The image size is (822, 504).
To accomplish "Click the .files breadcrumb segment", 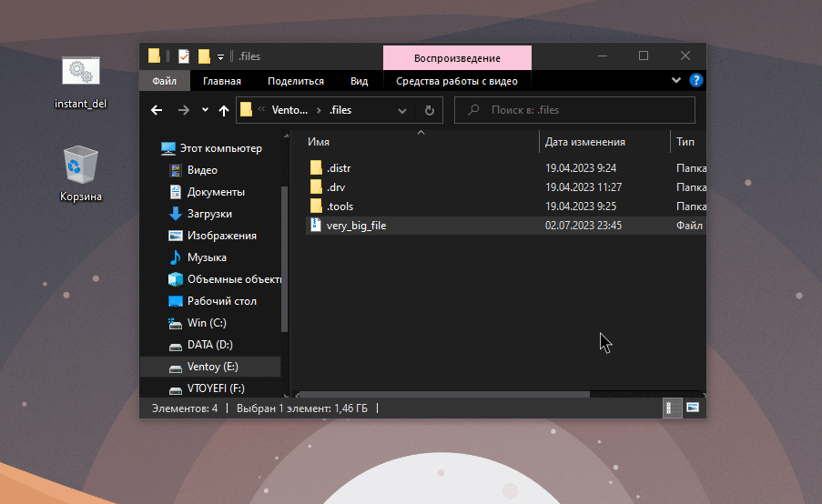I will (x=340, y=110).
